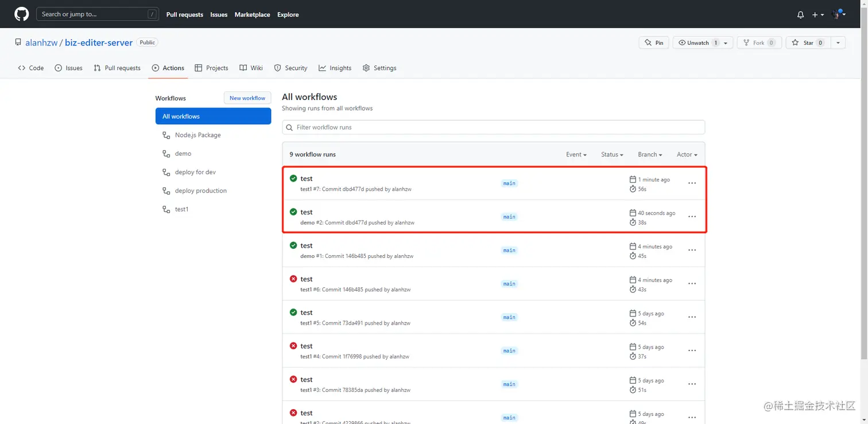Click the New workflow button
This screenshot has width=868, height=424.
pyautogui.click(x=247, y=98)
